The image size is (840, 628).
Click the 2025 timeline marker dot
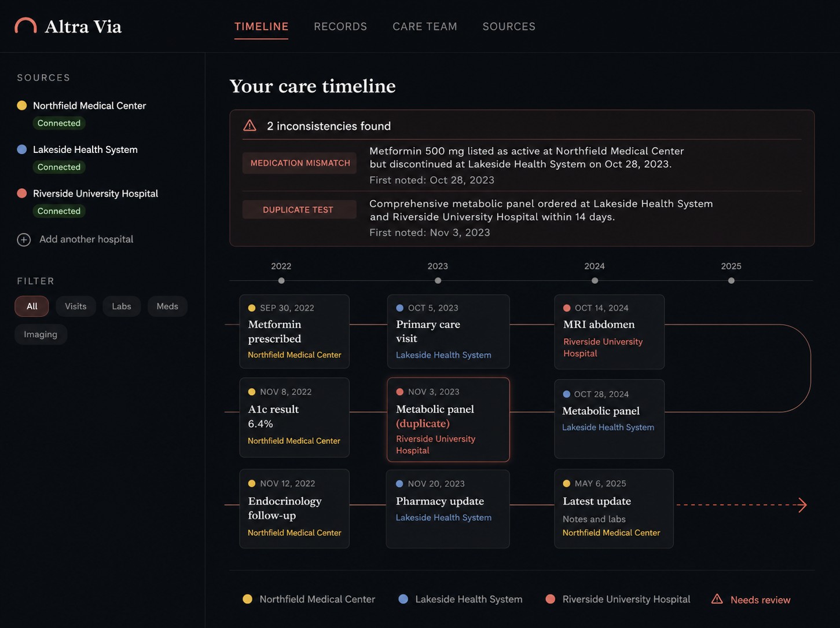[x=731, y=280]
